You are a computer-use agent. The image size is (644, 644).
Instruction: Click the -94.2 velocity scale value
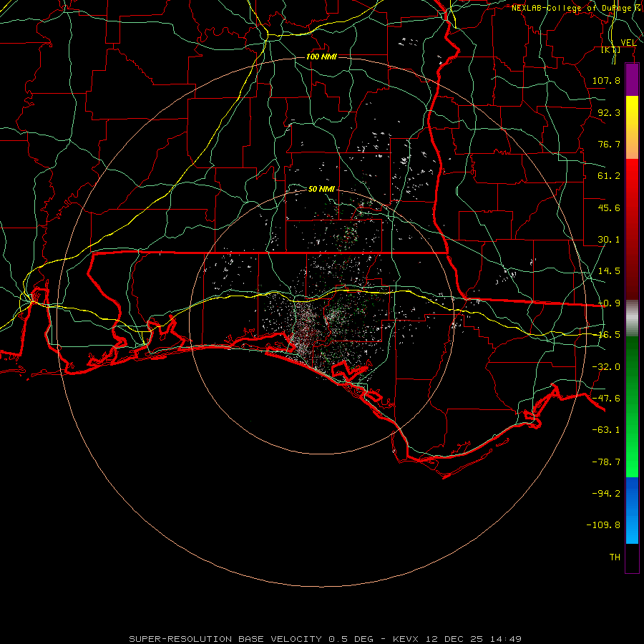(x=606, y=493)
